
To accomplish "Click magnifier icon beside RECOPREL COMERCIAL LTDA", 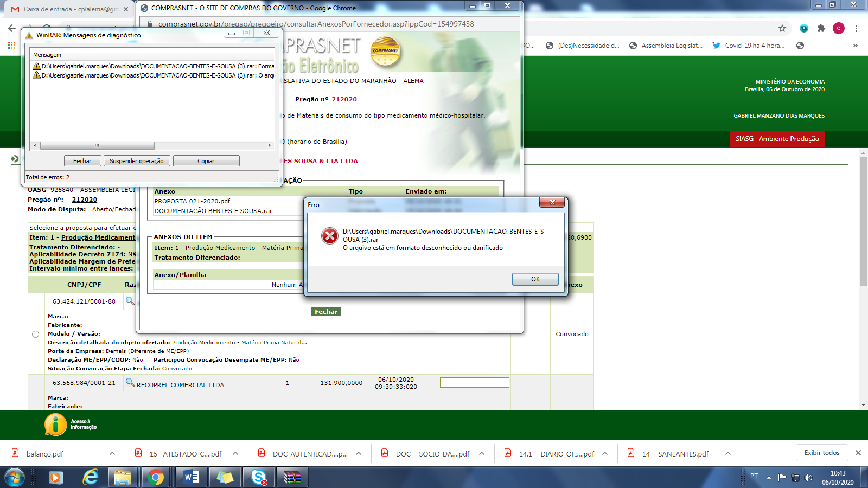I will pyautogui.click(x=130, y=382).
